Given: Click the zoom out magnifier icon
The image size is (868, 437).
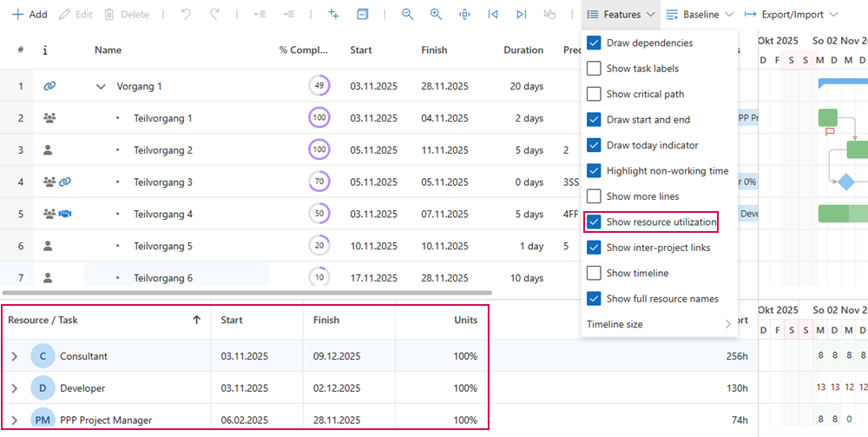Looking at the screenshot, I should click(408, 15).
